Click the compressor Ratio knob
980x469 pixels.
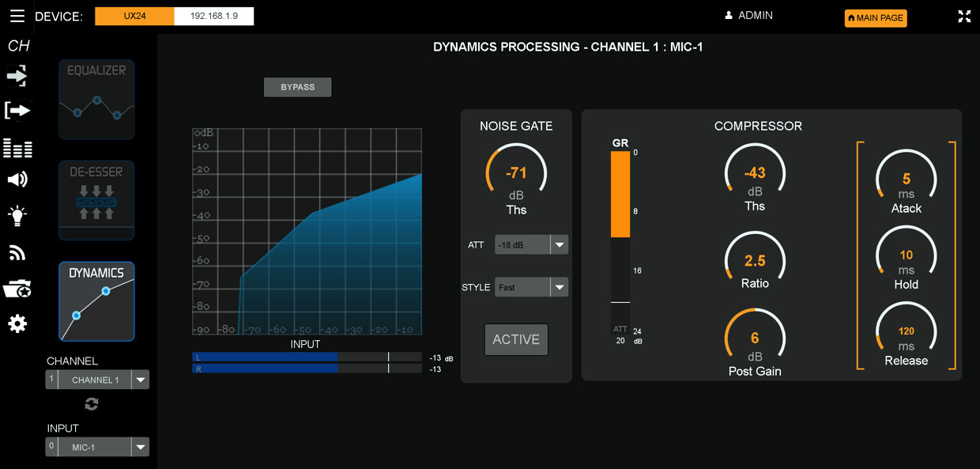click(x=755, y=261)
